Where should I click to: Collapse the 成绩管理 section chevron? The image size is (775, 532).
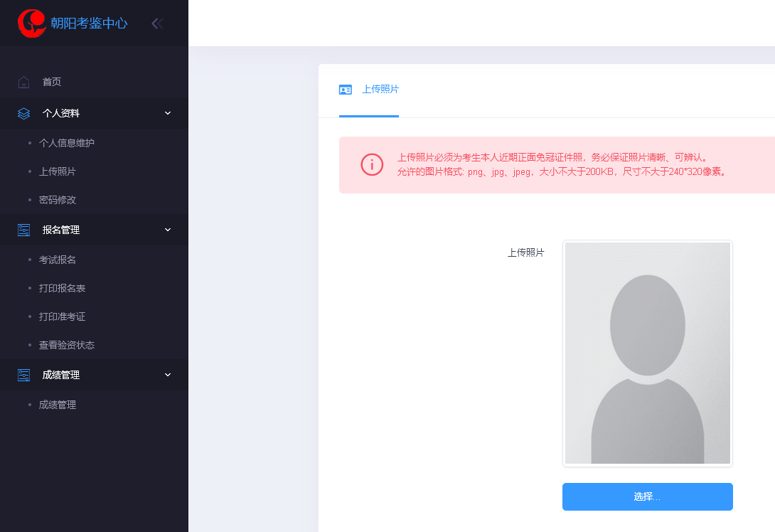pyautogui.click(x=168, y=375)
